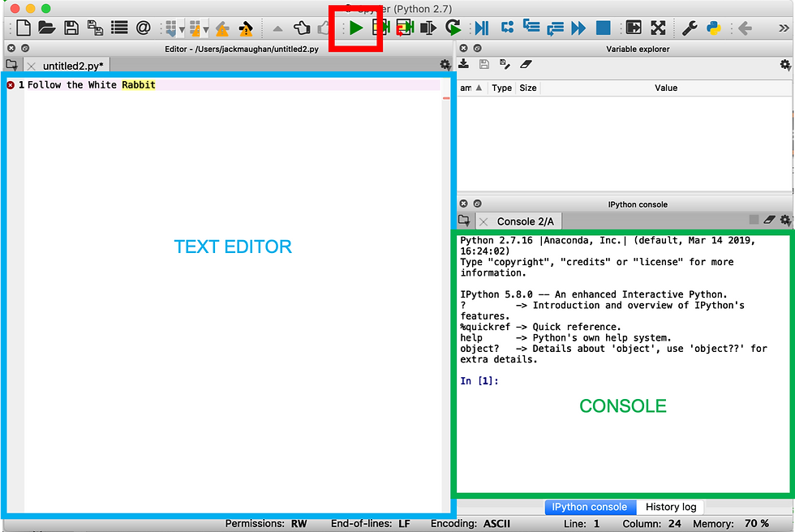Screen dimensions: 795x532
Task: Stop debugging with the blue square button
Action: click(603, 28)
